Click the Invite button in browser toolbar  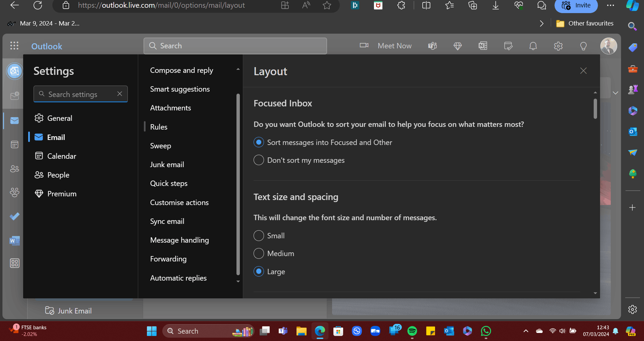576,5
